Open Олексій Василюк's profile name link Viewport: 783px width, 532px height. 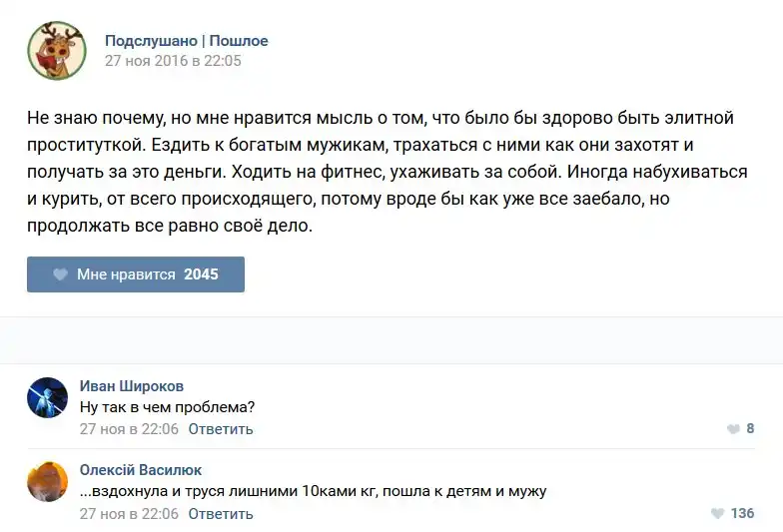coord(141,470)
